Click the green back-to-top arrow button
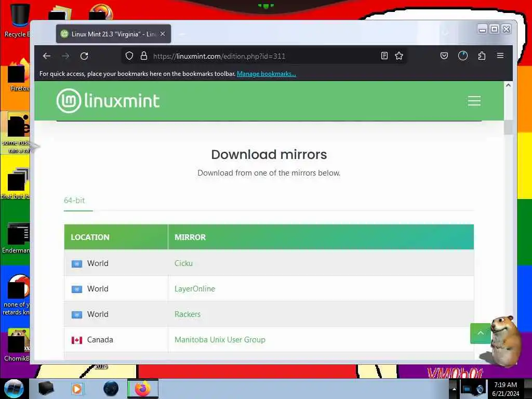This screenshot has height=399, width=532. click(x=481, y=333)
